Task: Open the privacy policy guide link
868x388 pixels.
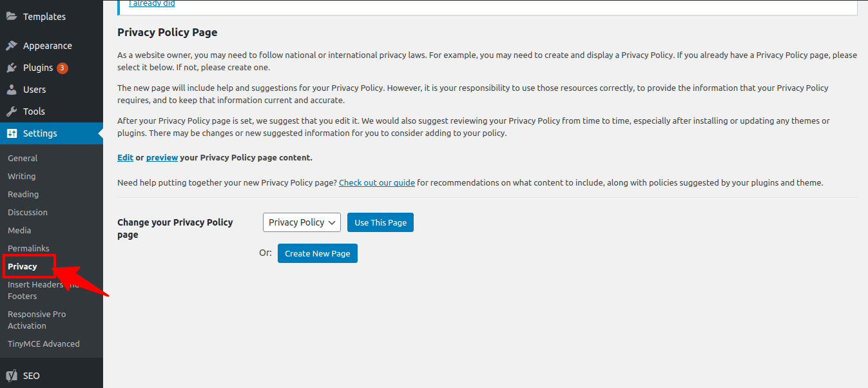Action: tap(376, 182)
